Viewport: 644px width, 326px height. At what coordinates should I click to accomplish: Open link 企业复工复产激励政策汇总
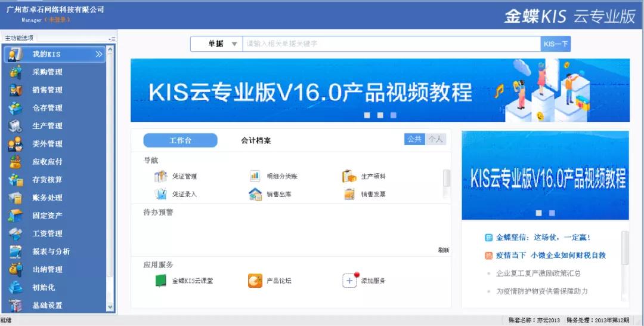pyautogui.click(x=538, y=273)
